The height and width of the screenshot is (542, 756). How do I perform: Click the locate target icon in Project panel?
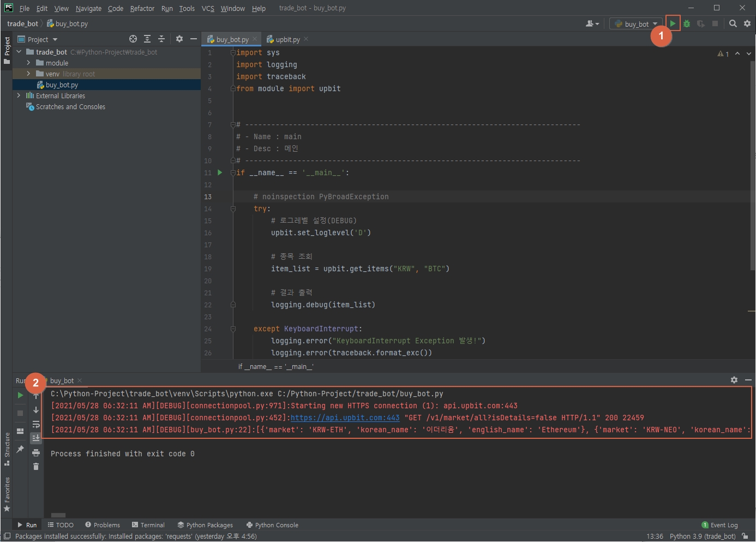[133, 39]
